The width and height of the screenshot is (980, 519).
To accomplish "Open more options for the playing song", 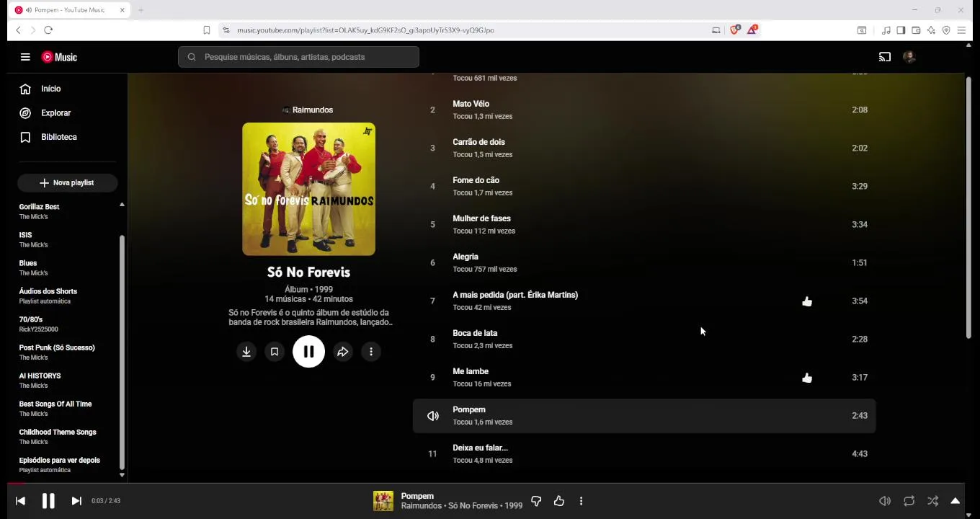I will tap(582, 501).
